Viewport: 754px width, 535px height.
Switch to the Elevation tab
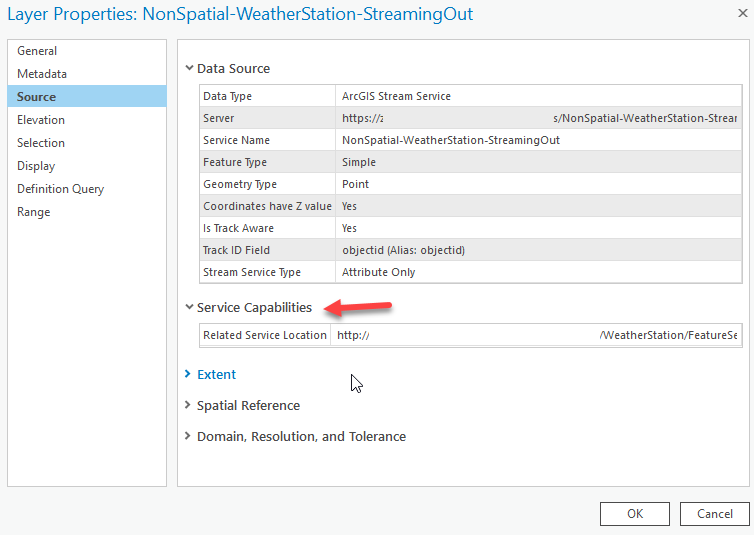41,120
